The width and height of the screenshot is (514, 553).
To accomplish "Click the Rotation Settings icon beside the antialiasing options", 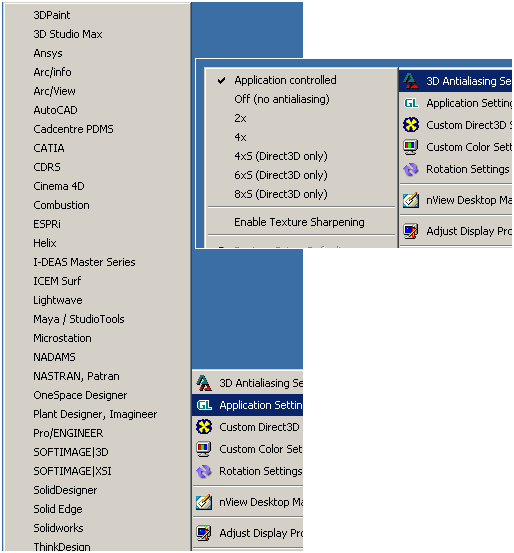I will click(411, 169).
